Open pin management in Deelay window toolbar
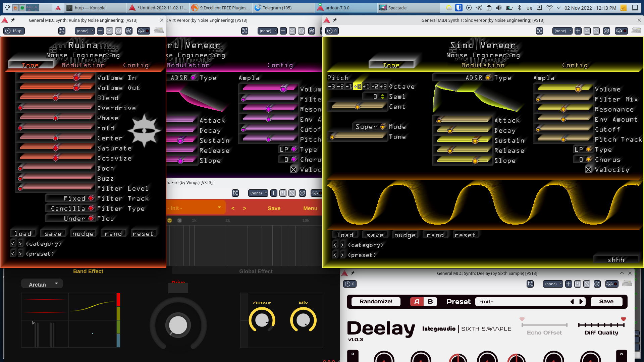The image size is (644, 362). [x=530, y=284]
